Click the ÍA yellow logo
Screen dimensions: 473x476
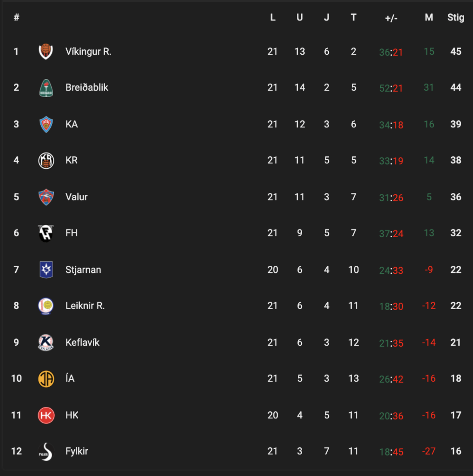click(46, 378)
